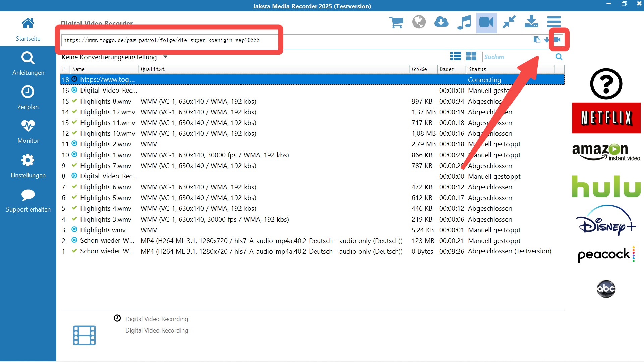Select row 18 with Connecting status
The width and height of the screenshot is (644, 362).
tap(312, 80)
